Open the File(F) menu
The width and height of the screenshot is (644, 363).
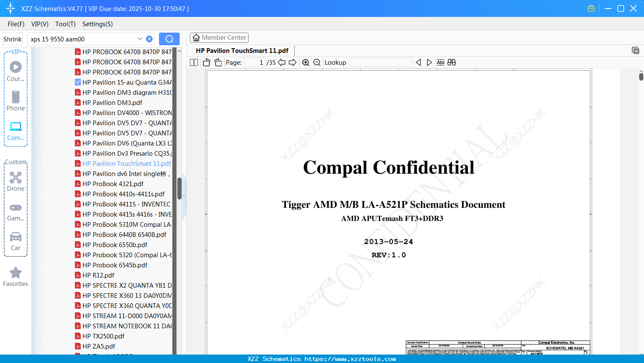[x=16, y=24]
